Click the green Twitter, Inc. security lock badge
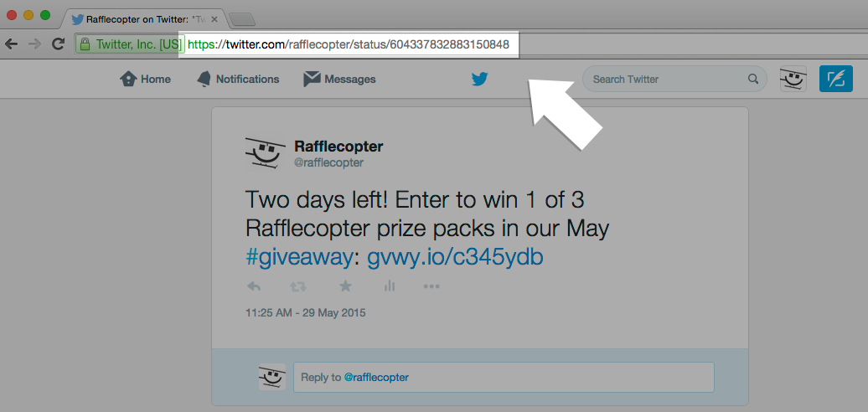 pyautogui.click(x=130, y=44)
